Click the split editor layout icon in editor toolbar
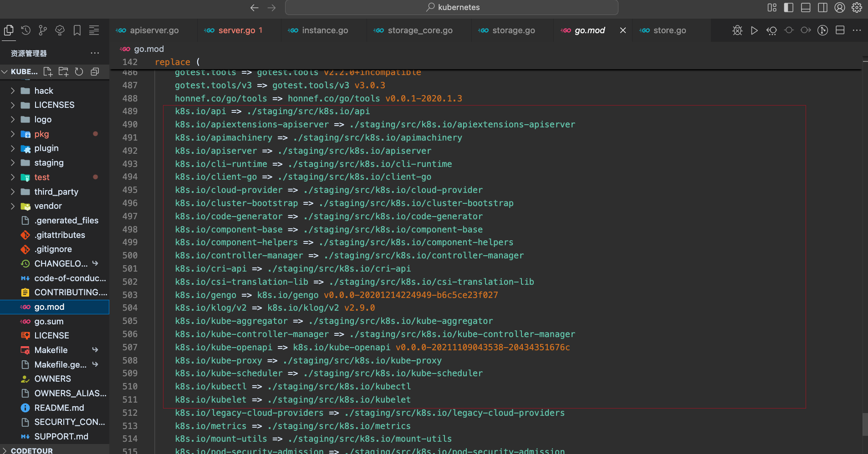Screen dimensions: 868x454 (840, 30)
